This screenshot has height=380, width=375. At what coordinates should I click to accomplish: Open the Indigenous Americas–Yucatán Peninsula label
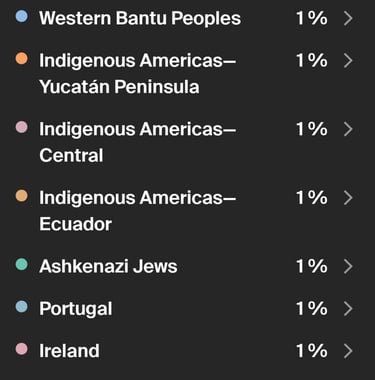click(138, 74)
